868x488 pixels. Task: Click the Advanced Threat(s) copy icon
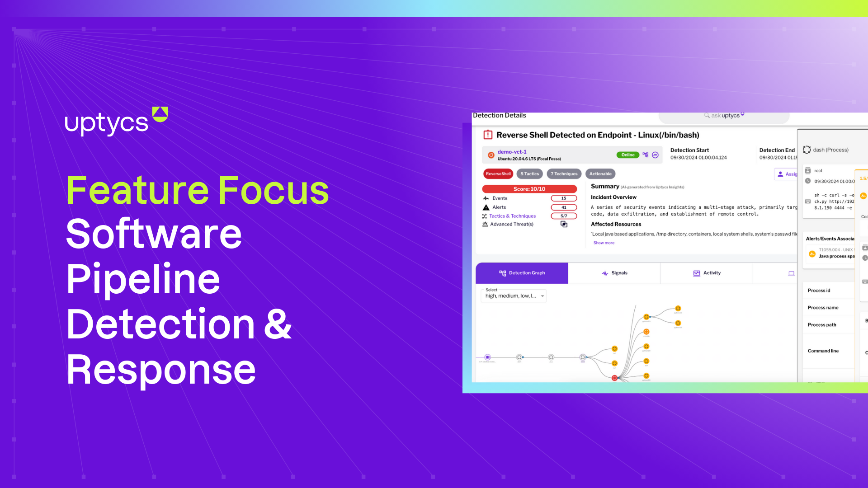[x=563, y=224]
